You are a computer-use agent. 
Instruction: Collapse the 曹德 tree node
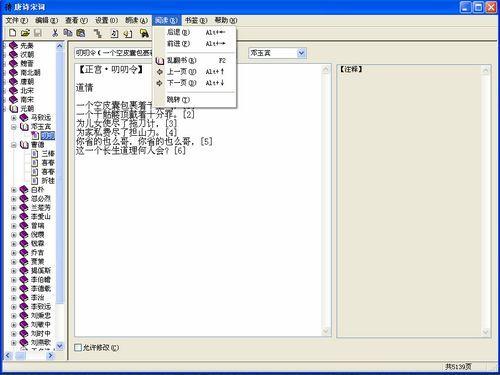coord(14,145)
